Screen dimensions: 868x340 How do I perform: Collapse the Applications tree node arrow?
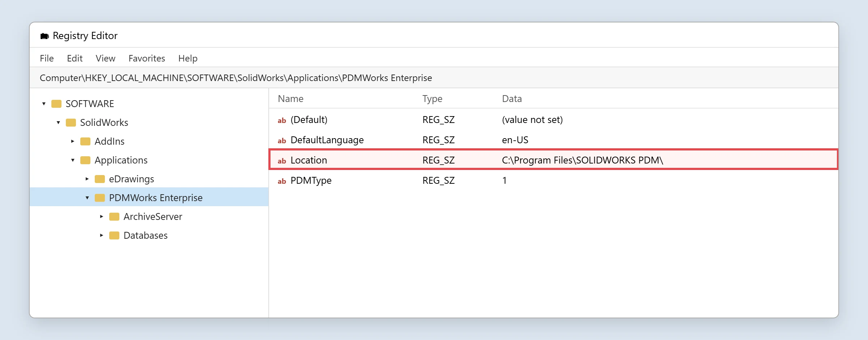coord(73,160)
